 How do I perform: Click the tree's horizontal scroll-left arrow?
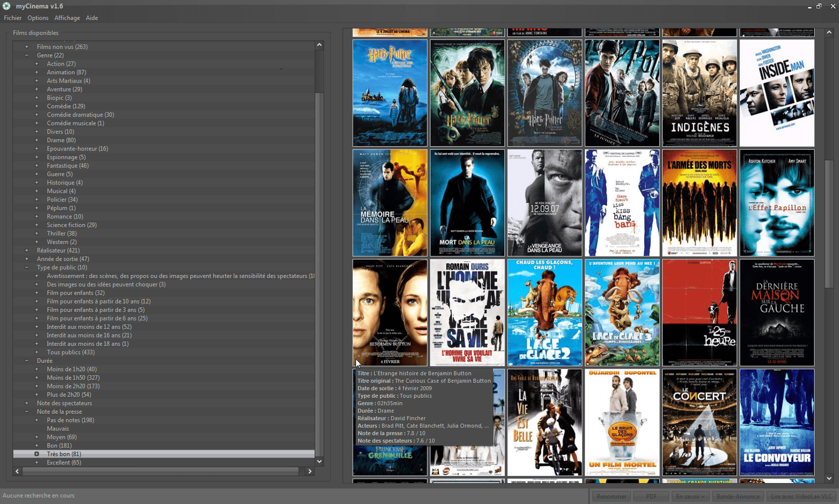click(17, 471)
